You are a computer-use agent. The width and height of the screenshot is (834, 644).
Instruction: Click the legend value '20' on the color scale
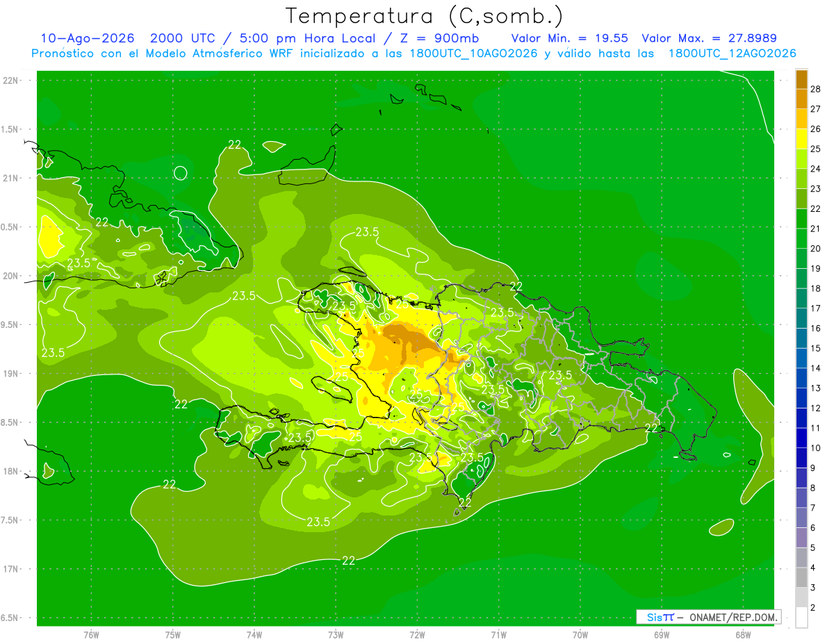815,248
